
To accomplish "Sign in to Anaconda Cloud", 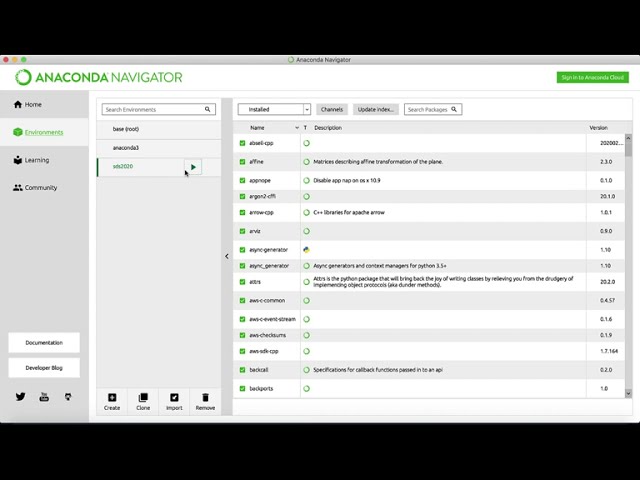I will point(593,78).
